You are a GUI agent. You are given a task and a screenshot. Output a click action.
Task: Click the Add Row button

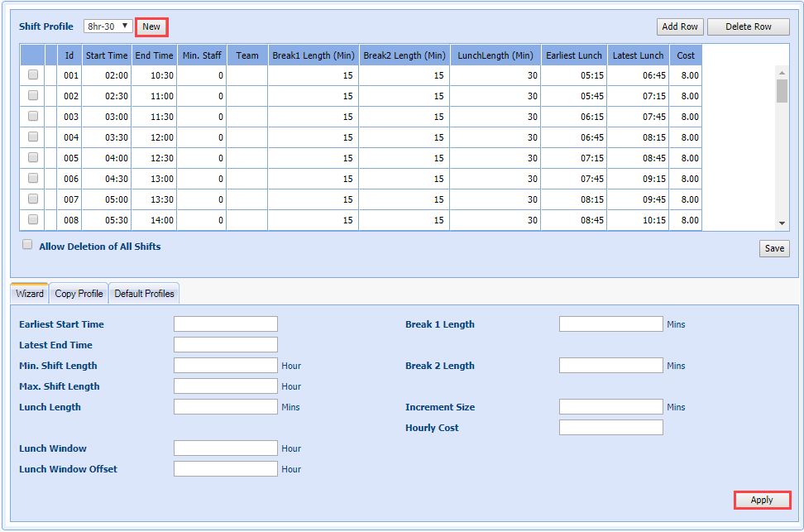point(679,26)
